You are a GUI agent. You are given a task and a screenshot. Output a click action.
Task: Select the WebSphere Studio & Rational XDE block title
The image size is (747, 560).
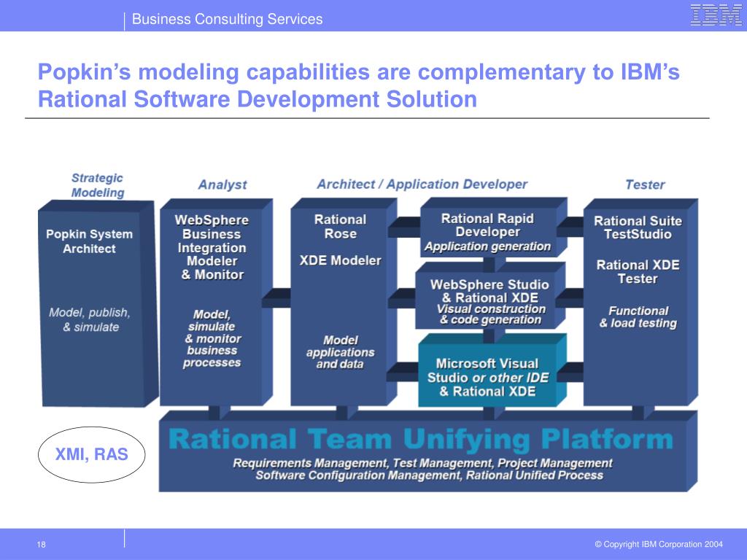point(489,291)
